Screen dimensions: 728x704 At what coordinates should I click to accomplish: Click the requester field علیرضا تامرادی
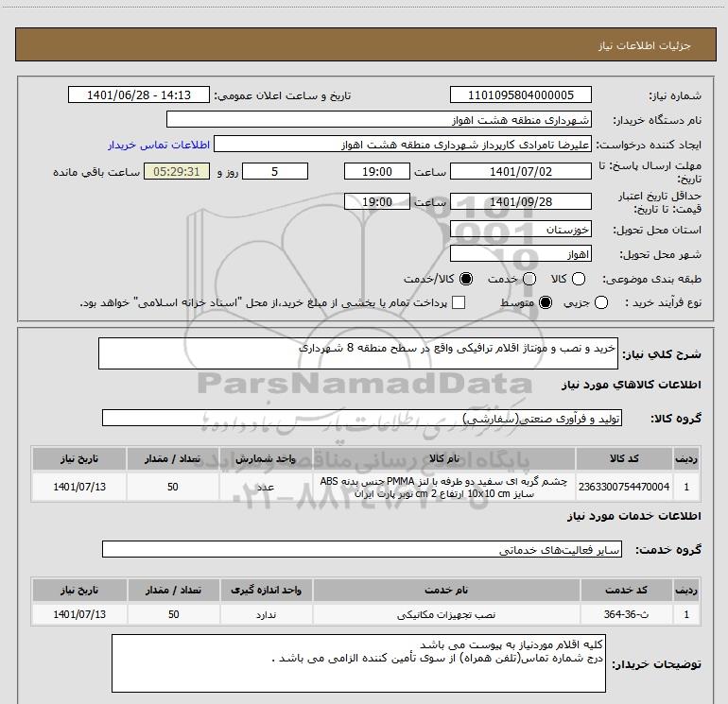click(x=403, y=144)
